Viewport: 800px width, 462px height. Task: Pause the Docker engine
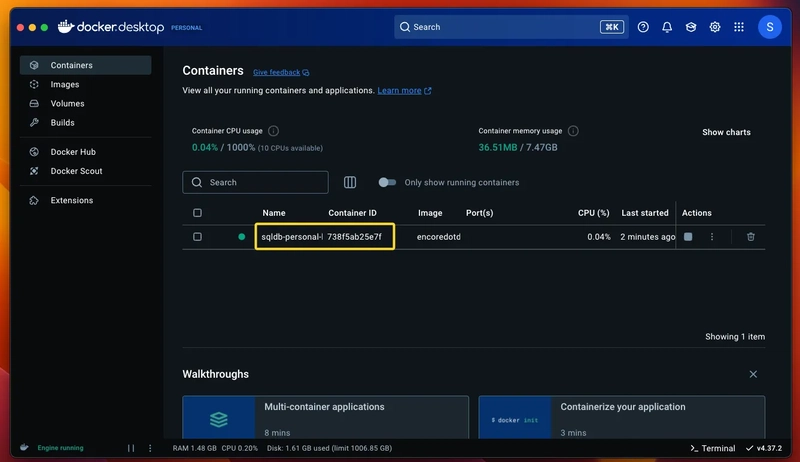(x=131, y=448)
